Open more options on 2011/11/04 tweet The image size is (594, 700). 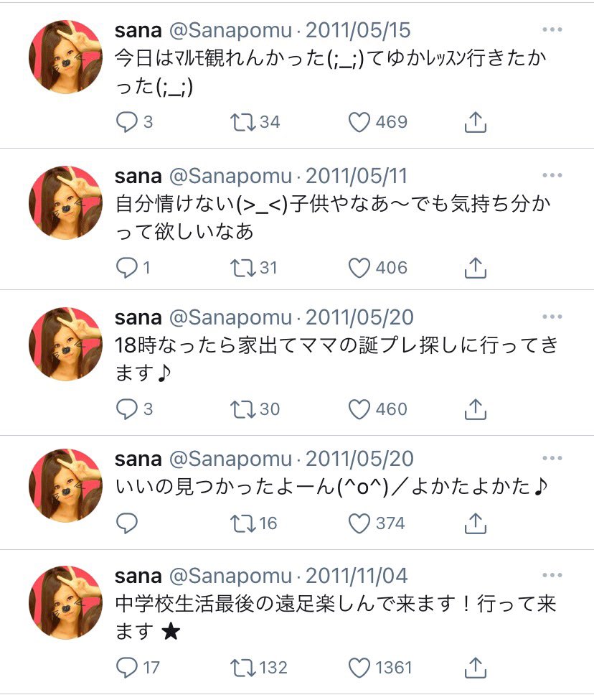[552, 575]
